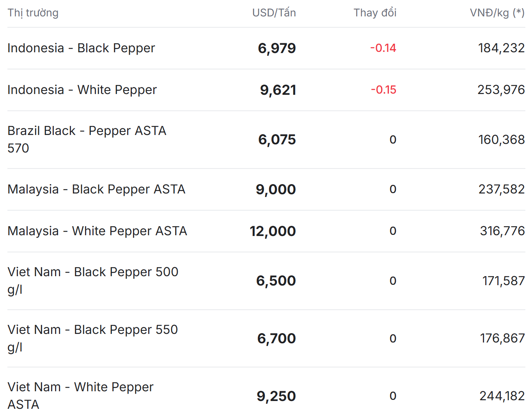Screen dimensions: 532x417
Task: Select Viet Nam - Black Pepper 500 g/l
Action: (93, 280)
